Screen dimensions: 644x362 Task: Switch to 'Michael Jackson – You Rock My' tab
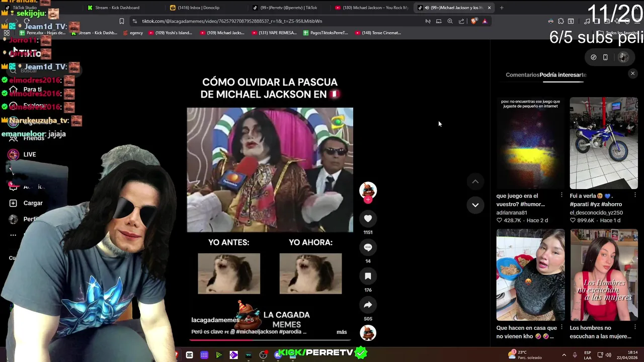371,8
